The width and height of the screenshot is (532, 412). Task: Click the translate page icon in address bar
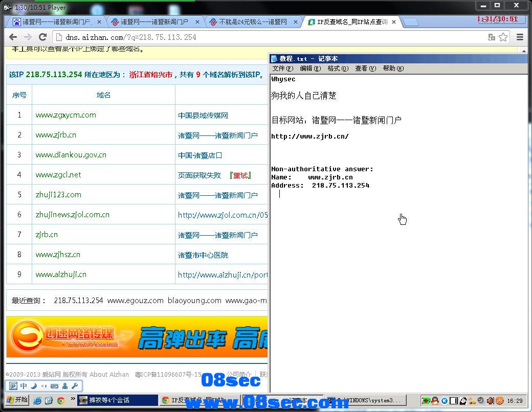click(x=492, y=37)
